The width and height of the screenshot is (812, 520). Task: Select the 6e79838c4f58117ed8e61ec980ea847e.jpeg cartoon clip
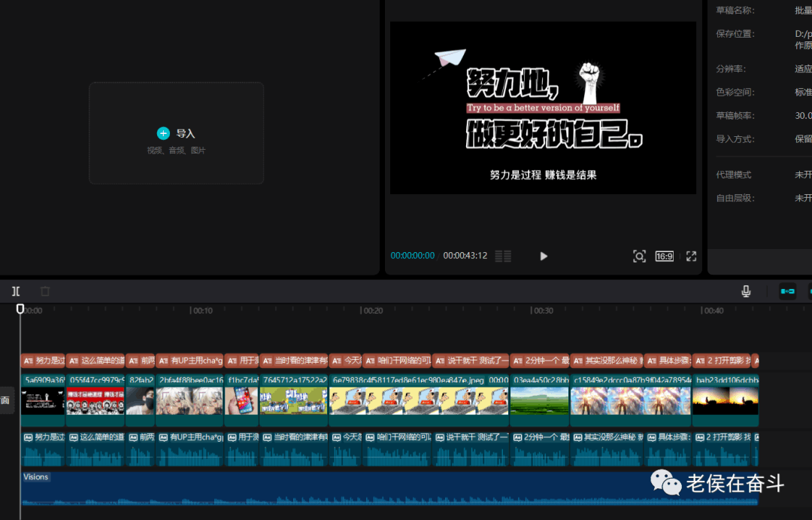[419, 400]
